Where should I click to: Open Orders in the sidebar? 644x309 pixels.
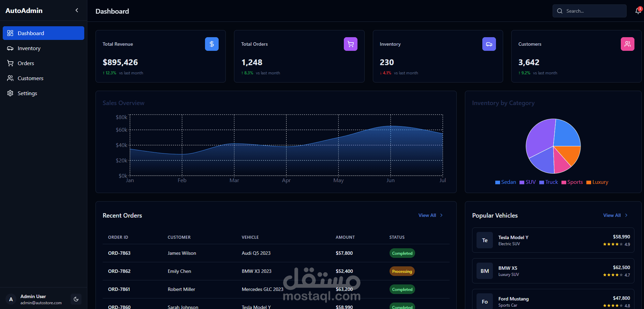click(43, 63)
